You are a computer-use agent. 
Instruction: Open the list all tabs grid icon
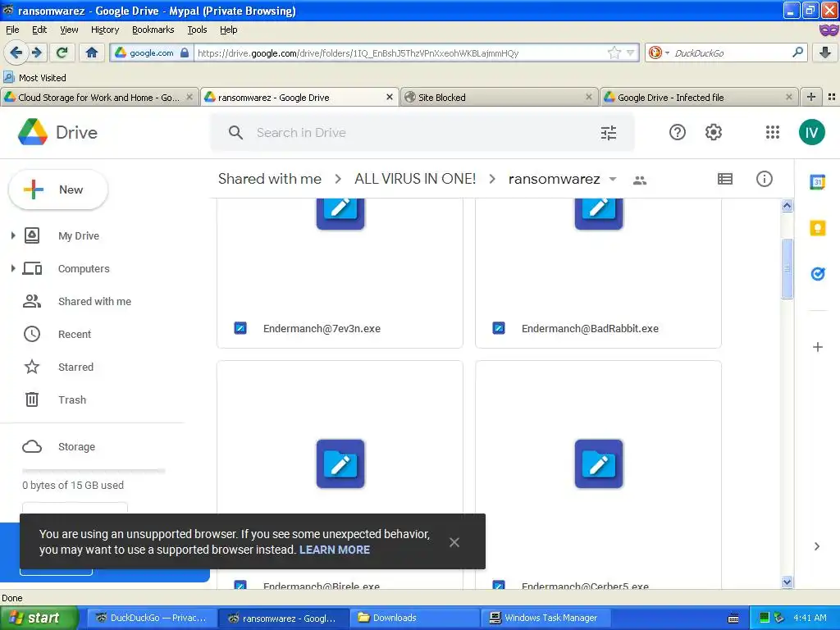[832, 97]
